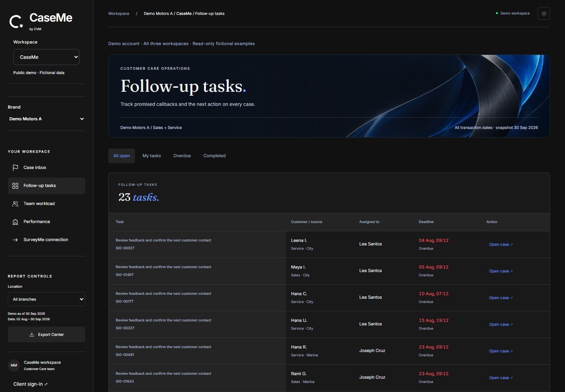The width and height of the screenshot is (565, 392).
Task: Click task ID SIG-01643
Action: pyautogui.click(x=125, y=381)
